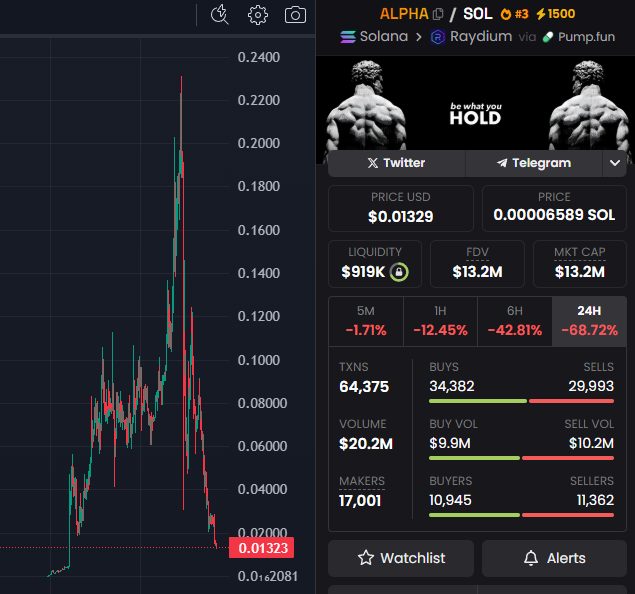Click the LIQUIDITY $919K value
The width and height of the screenshot is (635, 594).
click(x=363, y=272)
